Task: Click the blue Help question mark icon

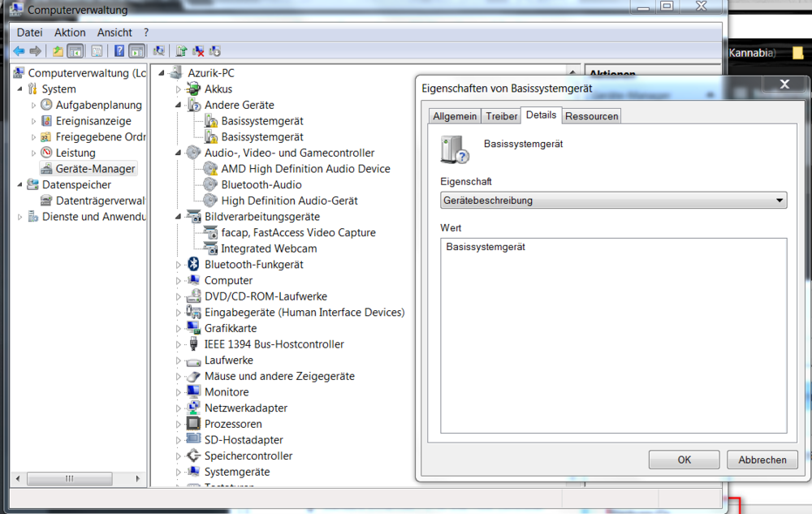Action: tap(119, 51)
